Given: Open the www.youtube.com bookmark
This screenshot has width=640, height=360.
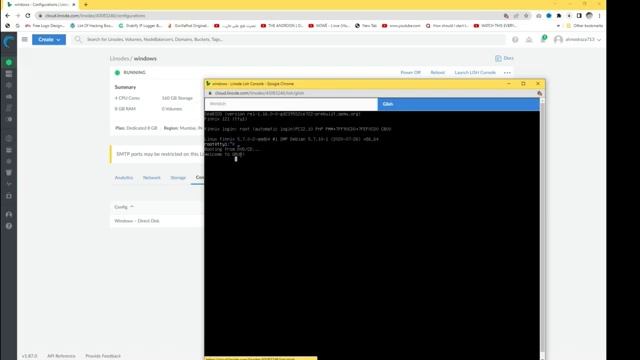Looking at the screenshot, I should click(401, 25).
